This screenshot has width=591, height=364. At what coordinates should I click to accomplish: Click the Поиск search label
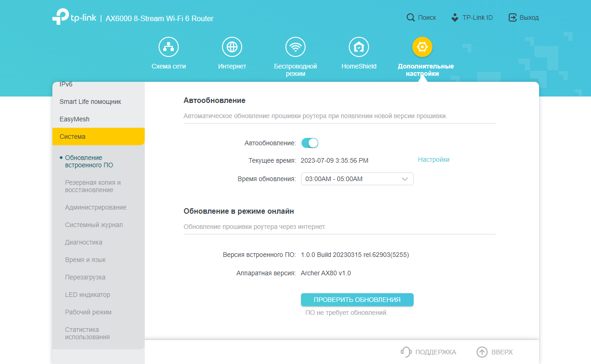pos(427,17)
